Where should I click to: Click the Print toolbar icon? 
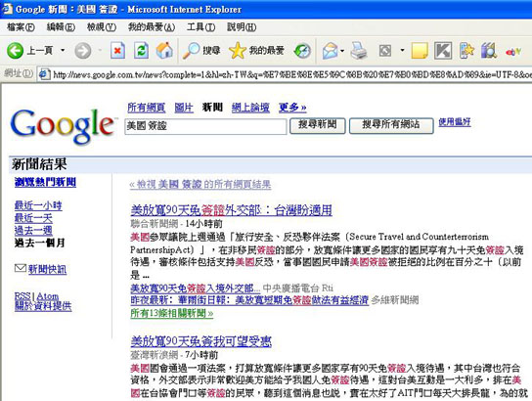tap(358, 51)
